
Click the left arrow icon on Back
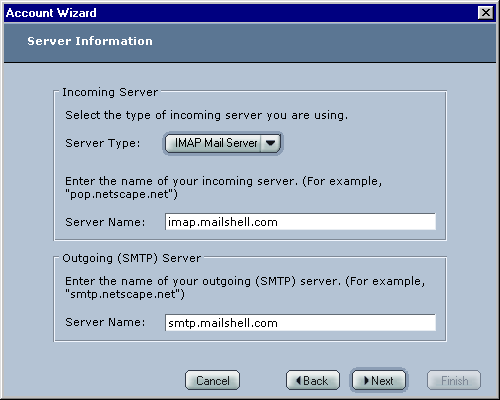[298, 380]
